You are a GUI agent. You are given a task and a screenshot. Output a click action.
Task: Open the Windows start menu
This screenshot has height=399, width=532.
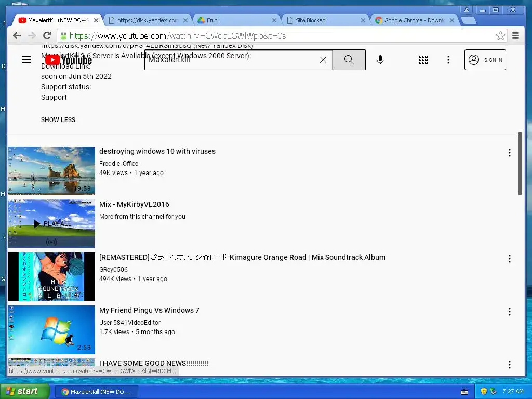pos(24,392)
